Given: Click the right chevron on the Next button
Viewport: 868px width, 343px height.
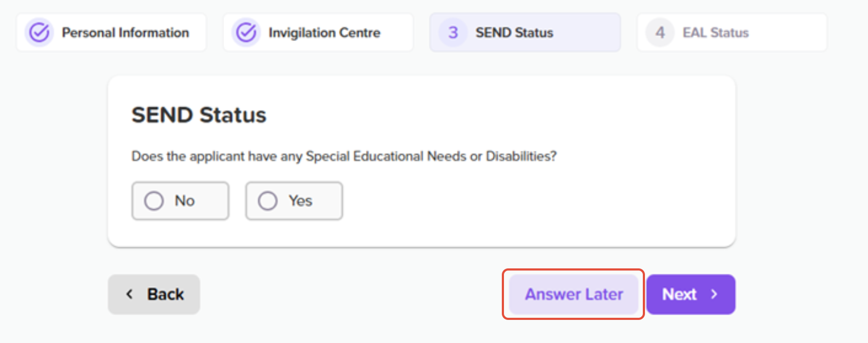Looking at the screenshot, I should (714, 294).
